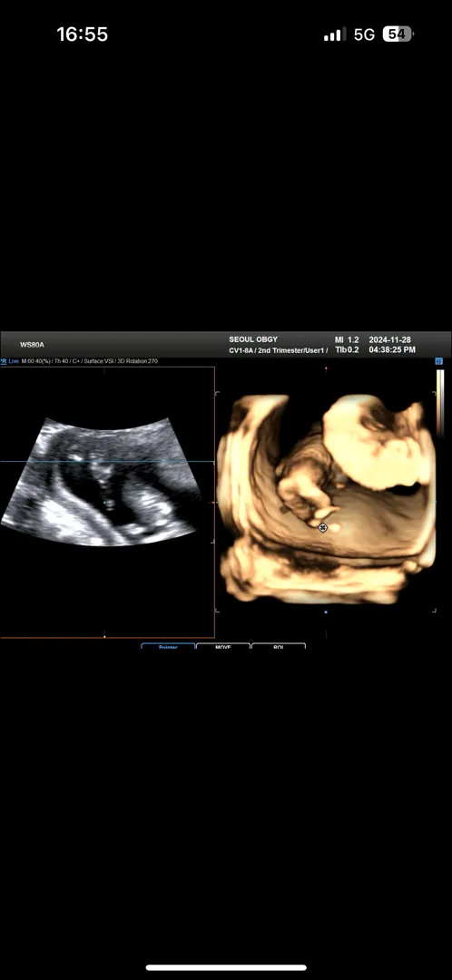Click the WS80A device label
The image size is (452, 980).
pos(32,345)
